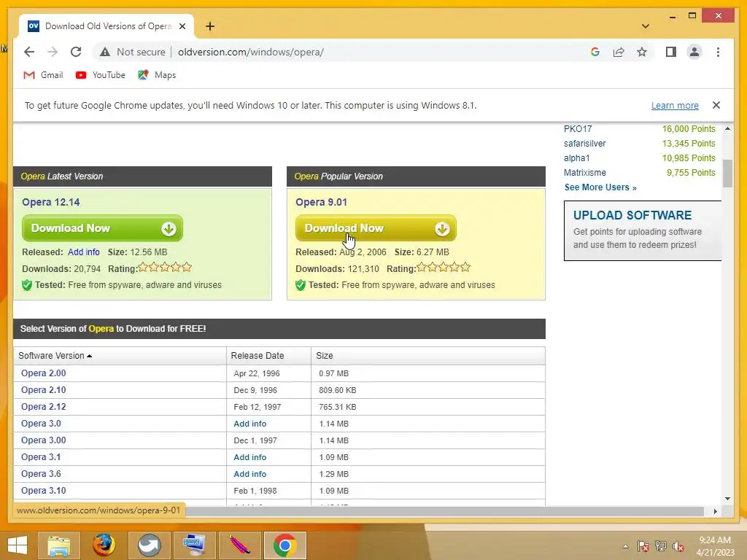Viewport: 747px width, 560px height.
Task: Open the Opera 3.6 version link
Action: click(41, 474)
